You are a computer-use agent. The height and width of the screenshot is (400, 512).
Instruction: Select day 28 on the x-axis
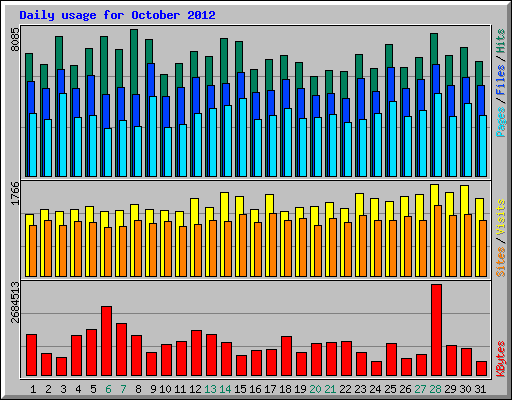coord(435,389)
